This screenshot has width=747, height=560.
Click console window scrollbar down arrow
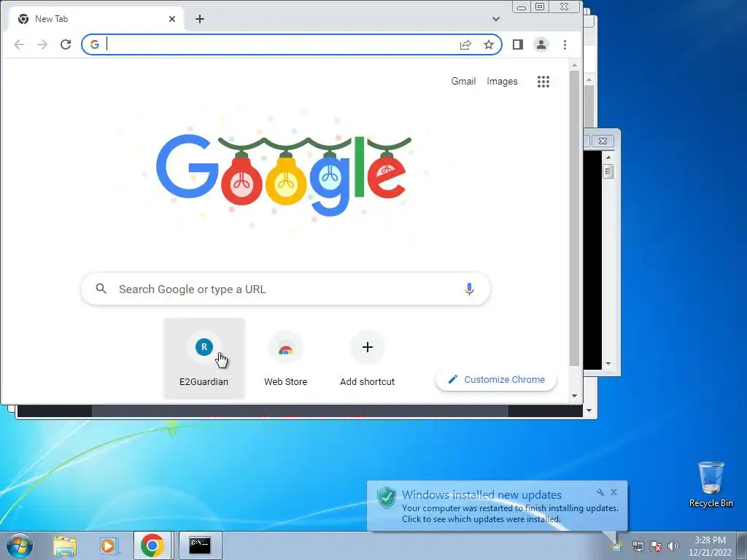(608, 364)
